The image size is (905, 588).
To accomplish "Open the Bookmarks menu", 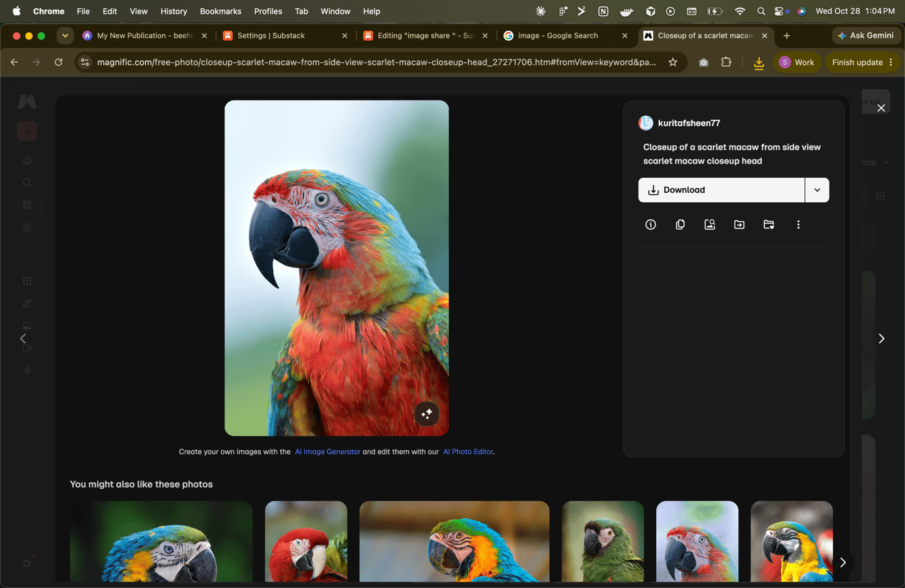I will (221, 11).
